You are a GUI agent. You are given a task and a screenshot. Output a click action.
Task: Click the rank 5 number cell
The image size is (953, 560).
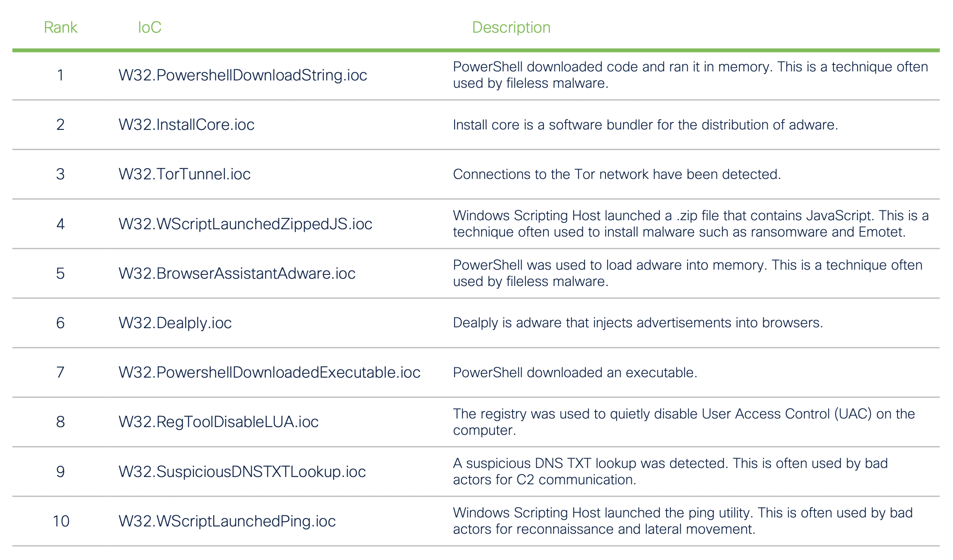pos(61,274)
